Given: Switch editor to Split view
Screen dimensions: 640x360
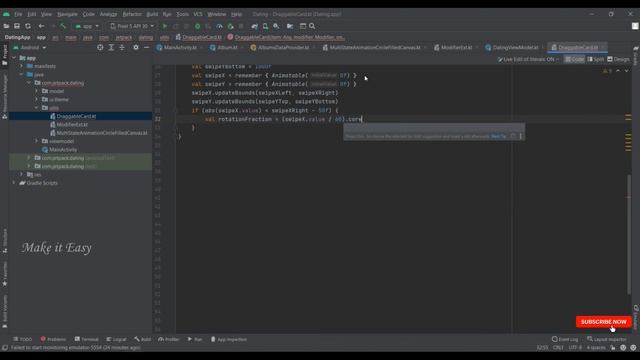Looking at the screenshot, I should tap(596, 59).
